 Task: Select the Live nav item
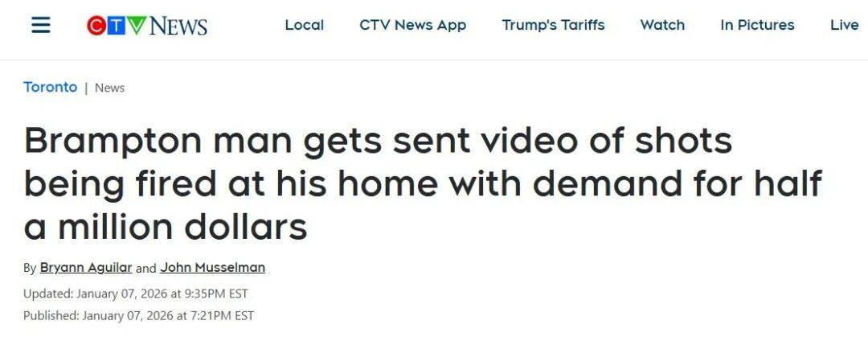click(844, 25)
